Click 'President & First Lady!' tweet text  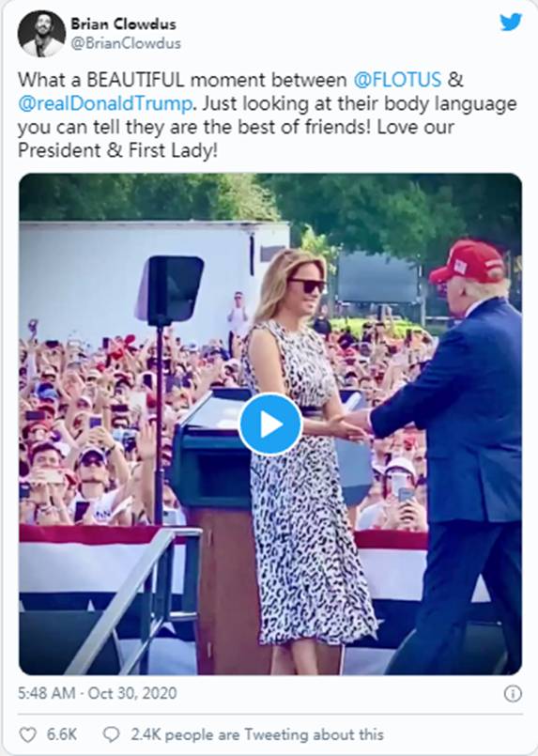pyautogui.click(x=117, y=151)
